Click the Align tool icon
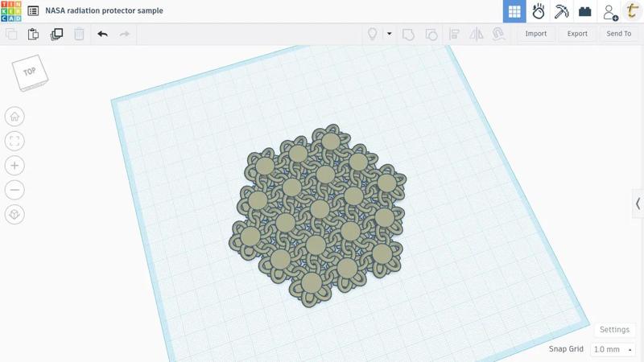This screenshot has height=362, width=644. [454, 34]
